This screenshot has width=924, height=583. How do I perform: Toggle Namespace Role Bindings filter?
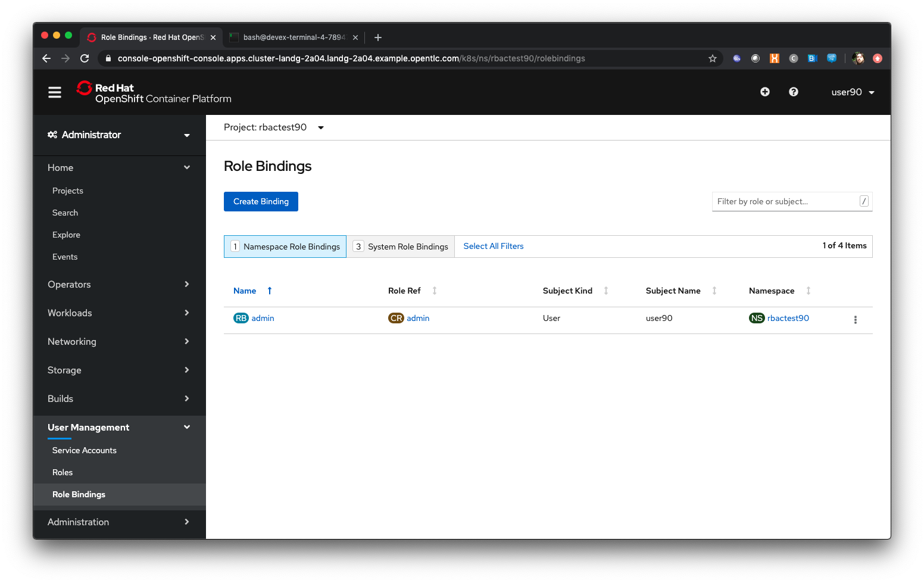tap(285, 247)
